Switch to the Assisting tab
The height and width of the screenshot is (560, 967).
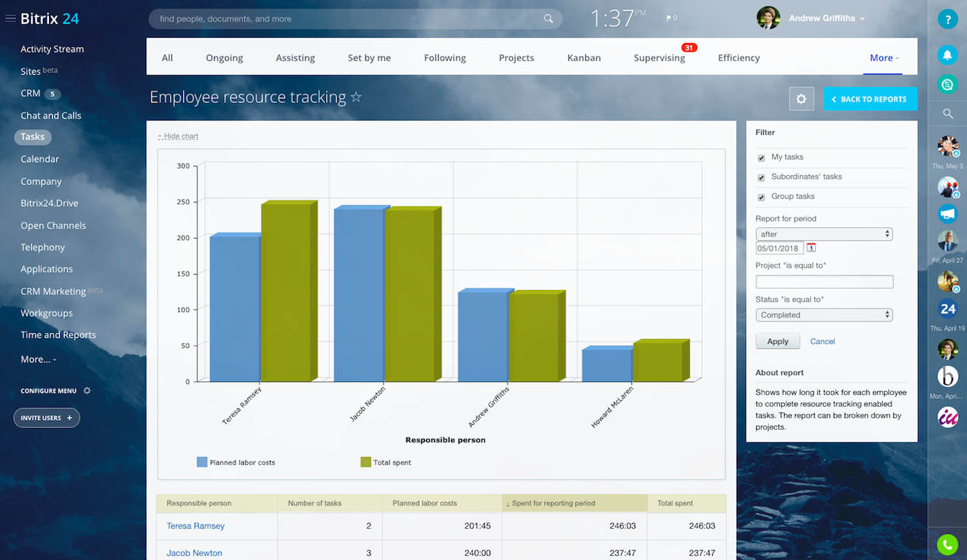click(x=296, y=58)
